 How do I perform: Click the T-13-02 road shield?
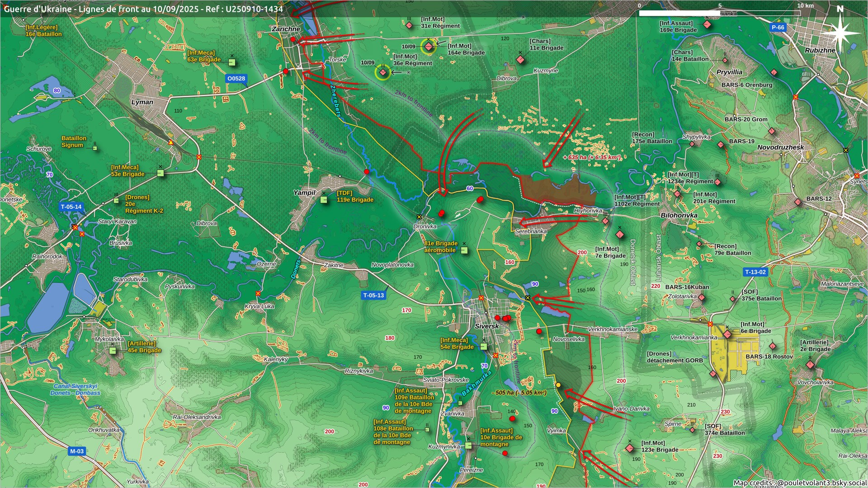click(755, 272)
